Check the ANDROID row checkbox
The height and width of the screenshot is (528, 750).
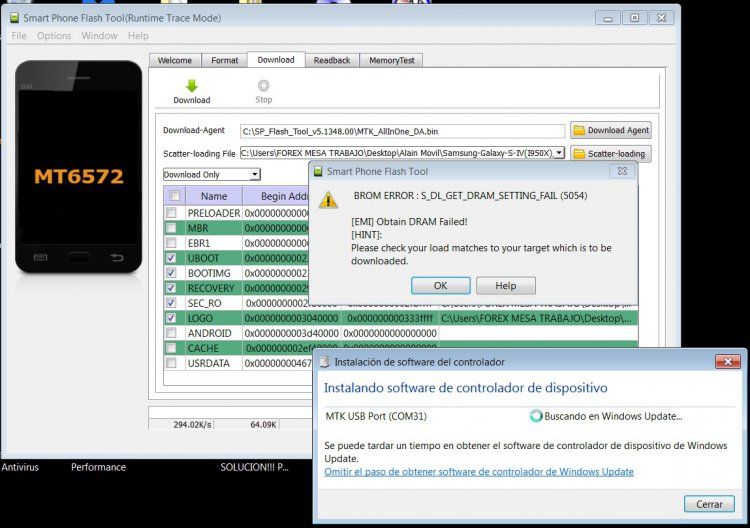click(x=171, y=333)
